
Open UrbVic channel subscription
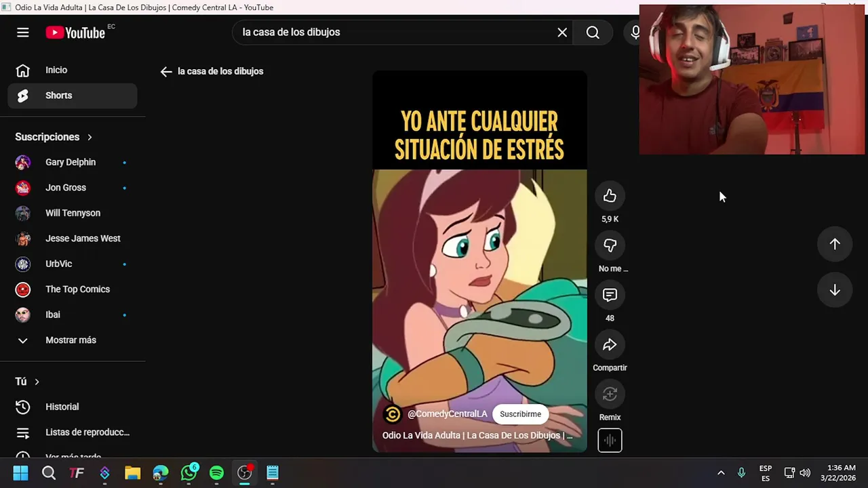(x=73, y=264)
